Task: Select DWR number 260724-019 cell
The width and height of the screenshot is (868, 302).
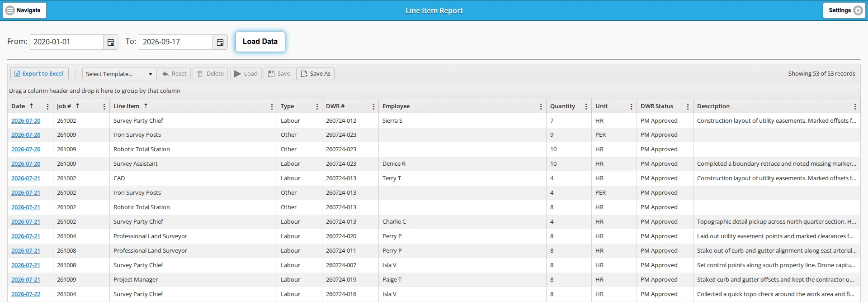Action: (350, 280)
